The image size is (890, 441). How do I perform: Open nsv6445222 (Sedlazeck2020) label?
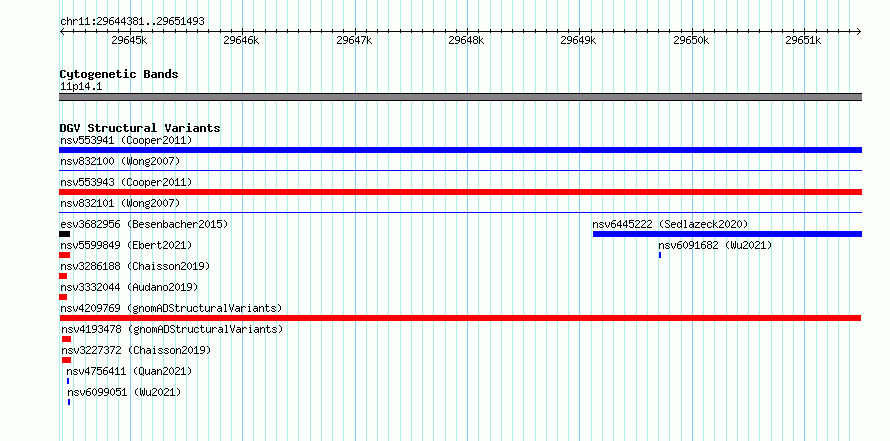pyautogui.click(x=670, y=224)
